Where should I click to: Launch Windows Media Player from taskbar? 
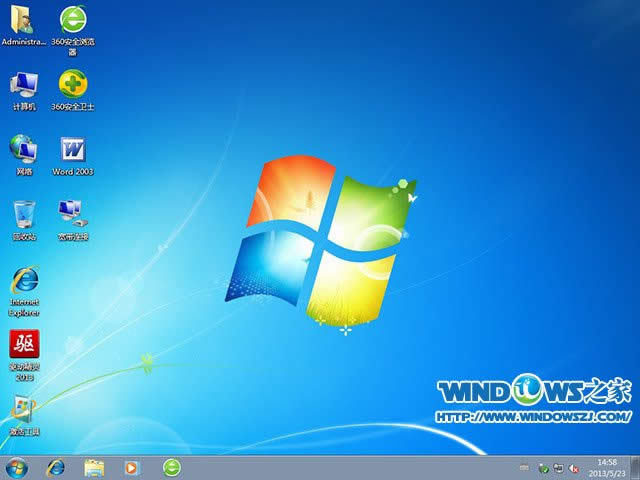tap(131, 467)
